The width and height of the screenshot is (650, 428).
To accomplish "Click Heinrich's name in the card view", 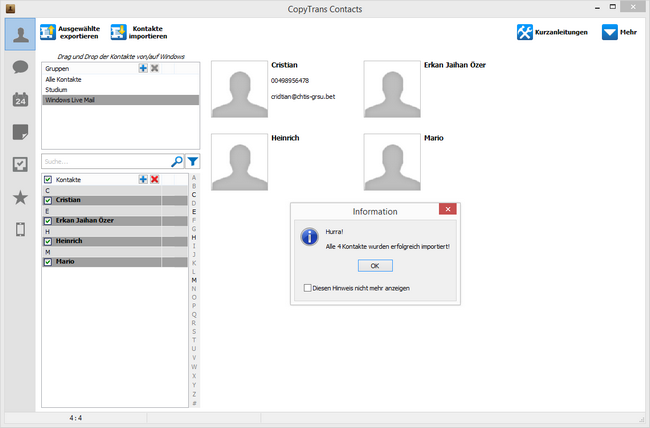I will tap(285, 138).
